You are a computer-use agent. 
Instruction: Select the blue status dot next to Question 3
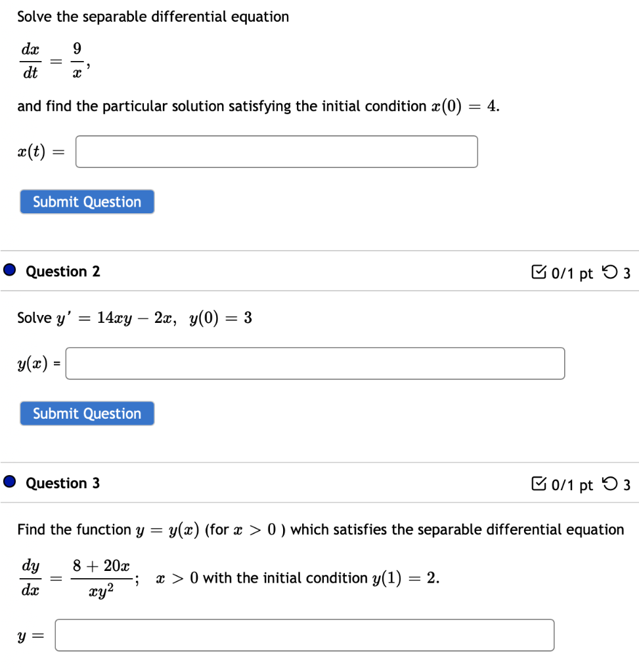tap(9, 482)
